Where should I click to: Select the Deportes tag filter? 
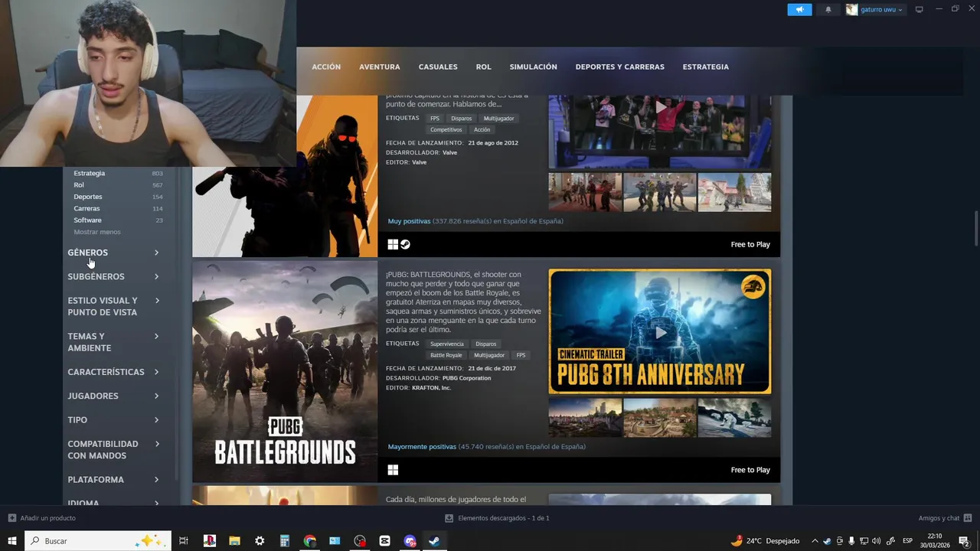tap(88, 197)
